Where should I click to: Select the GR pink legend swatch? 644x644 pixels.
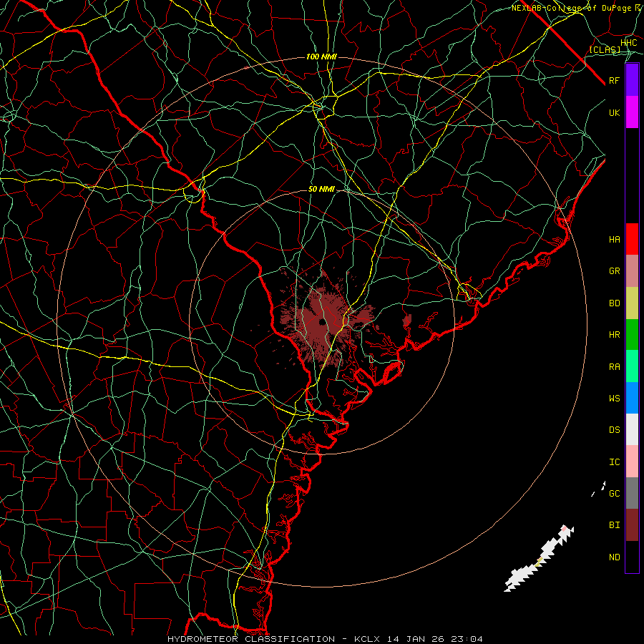pos(632,271)
